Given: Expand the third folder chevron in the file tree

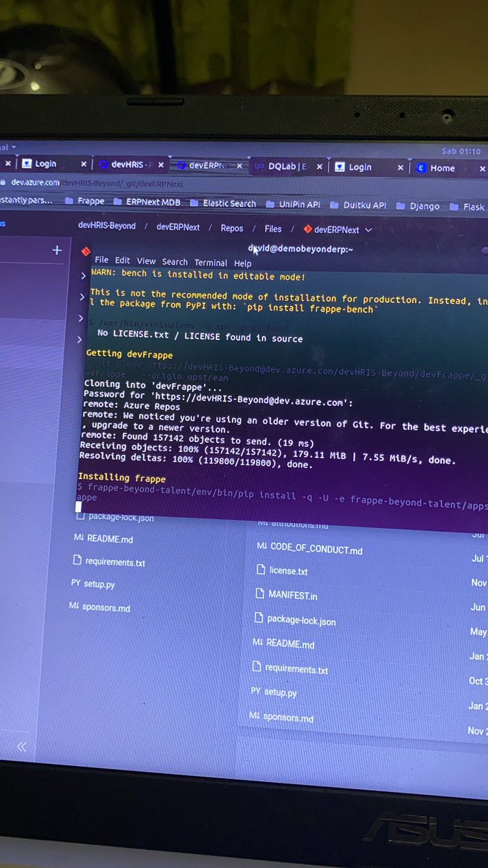Looking at the screenshot, I should [82, 318].
